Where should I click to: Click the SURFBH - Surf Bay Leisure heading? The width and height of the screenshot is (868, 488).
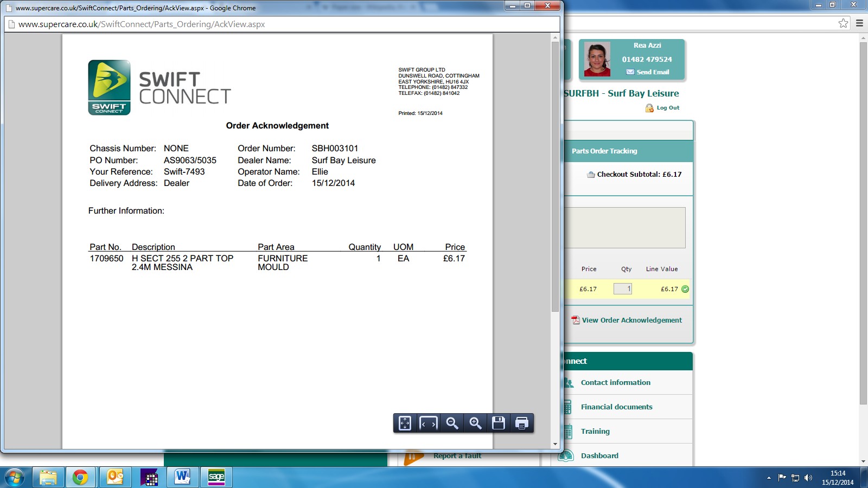[x=622, y=93]
